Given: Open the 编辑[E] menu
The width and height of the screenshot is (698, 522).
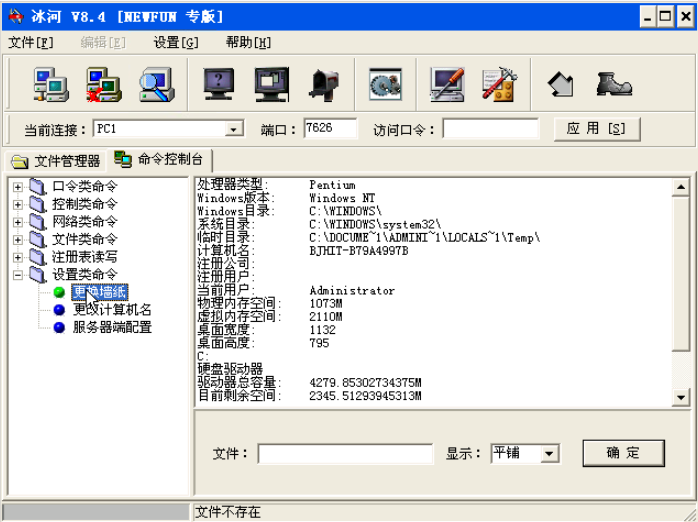Looking at the screenshot, I should pos(103,43).
